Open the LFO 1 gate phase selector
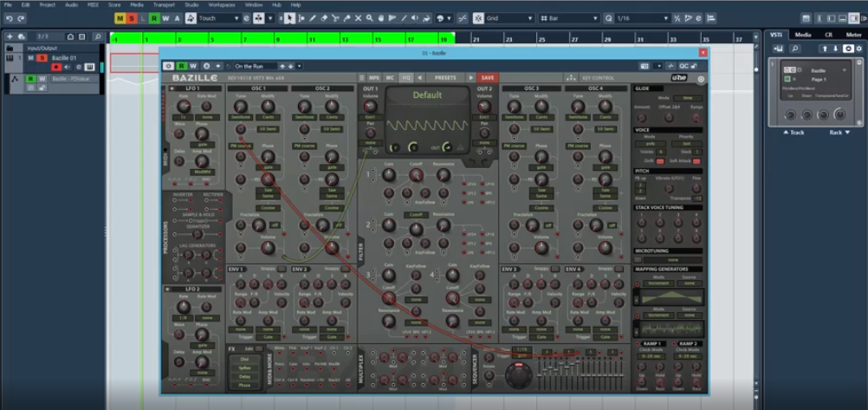Screen dimensions: 868x410 tap(202, 145)
